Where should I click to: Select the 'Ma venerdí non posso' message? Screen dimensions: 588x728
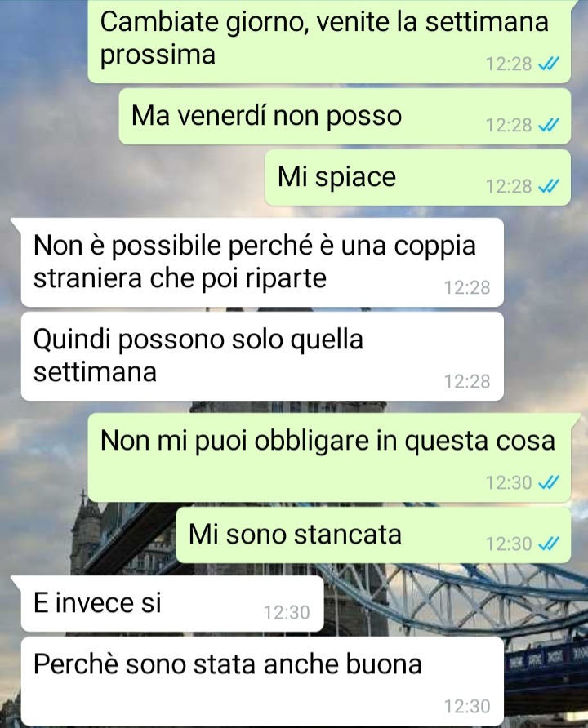(345, 116)
